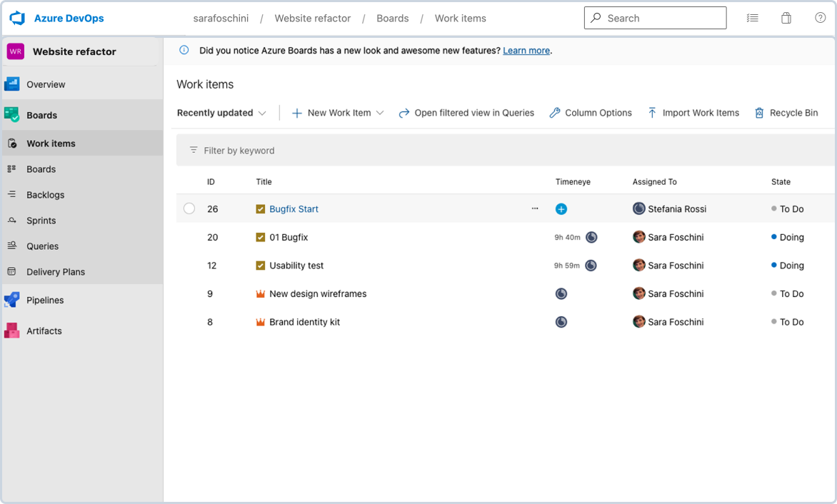Open the New design wireframes item
This screenshot has height=504, width=837.
pos(318,294)
